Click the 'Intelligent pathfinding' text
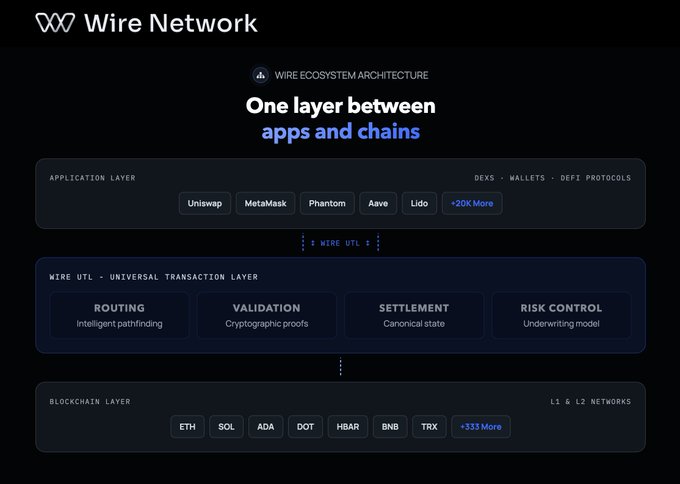This screenshot has height=484, width=680. tap(119, 324)
